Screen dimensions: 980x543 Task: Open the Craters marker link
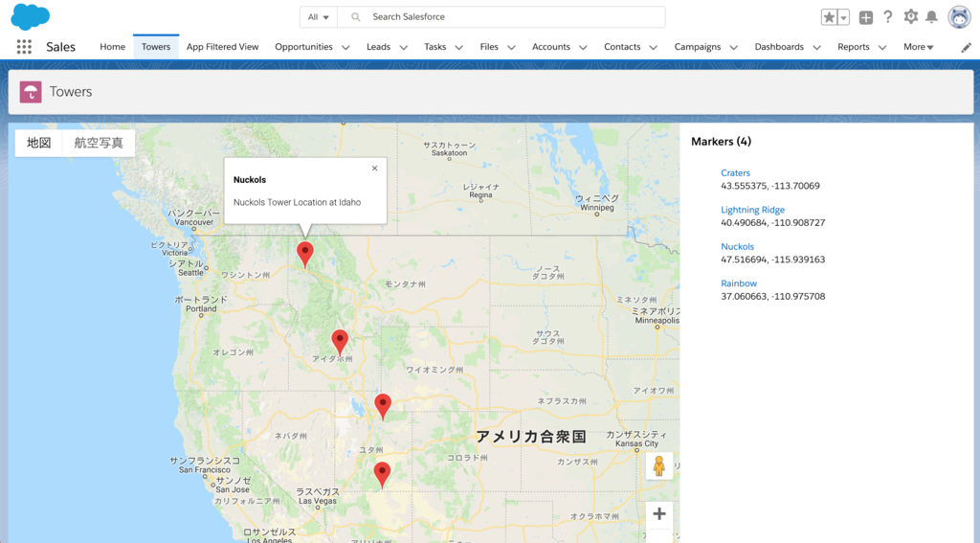pos(735,173)
